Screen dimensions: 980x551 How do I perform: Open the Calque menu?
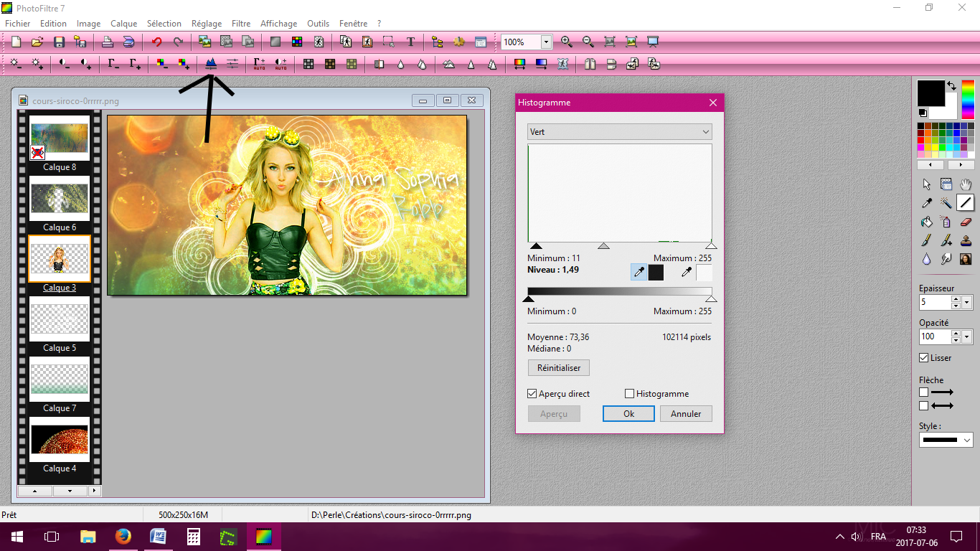[x=124, y=24]
